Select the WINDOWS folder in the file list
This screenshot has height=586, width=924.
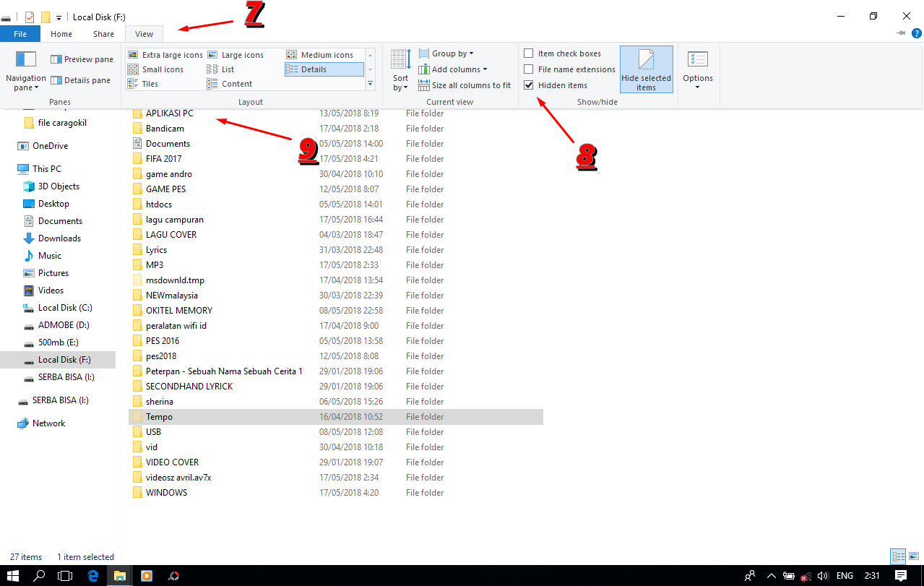168,492
